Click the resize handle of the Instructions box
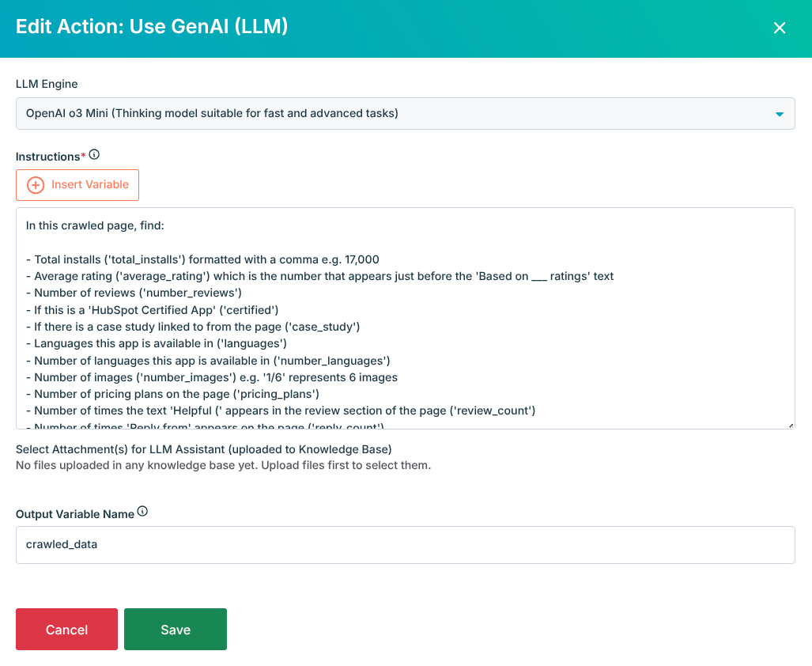 (791, 424)
